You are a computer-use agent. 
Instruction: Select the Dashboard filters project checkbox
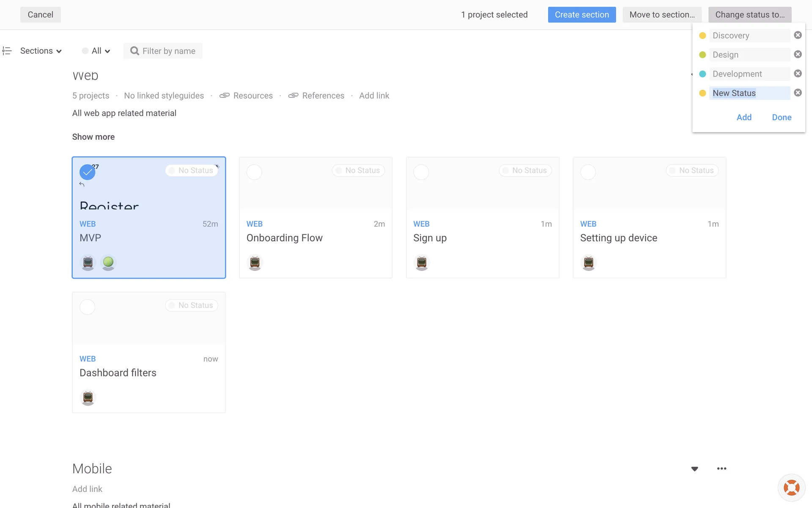click(x=88, y=307)
